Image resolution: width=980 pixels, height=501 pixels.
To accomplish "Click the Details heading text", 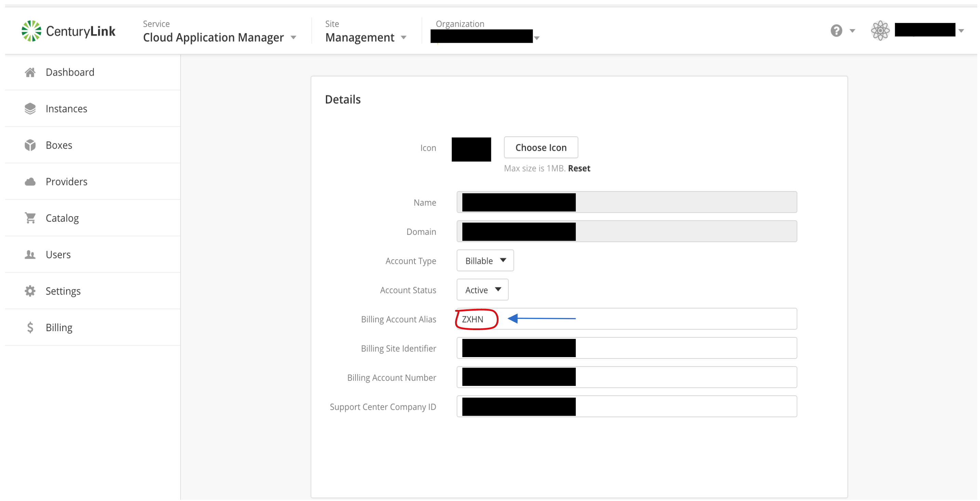I will tap(342, 99).
